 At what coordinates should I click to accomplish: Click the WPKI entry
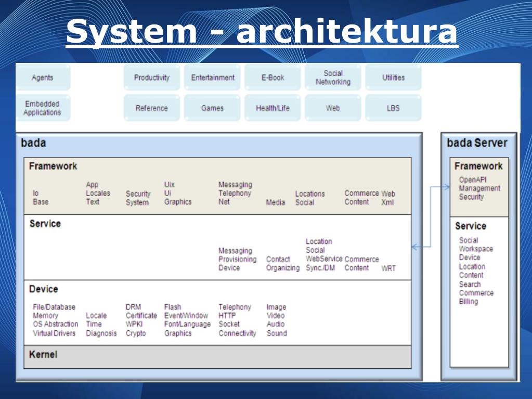[x=134, y=325]
